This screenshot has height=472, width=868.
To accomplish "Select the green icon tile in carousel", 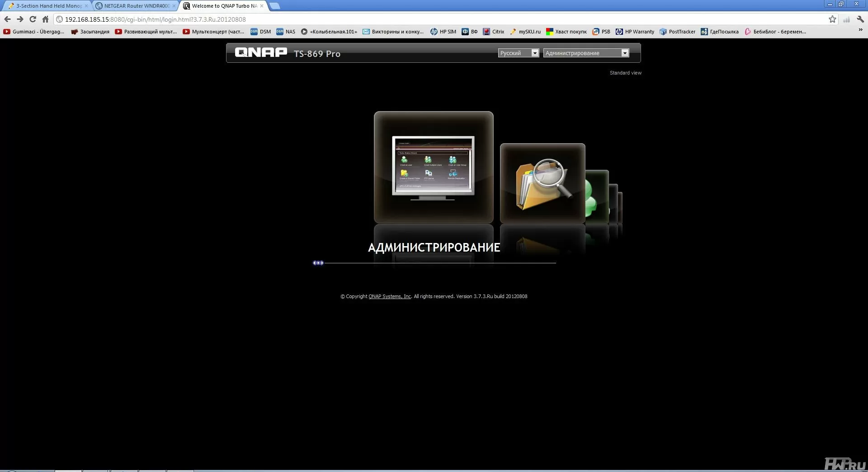I will coord(597,197).
